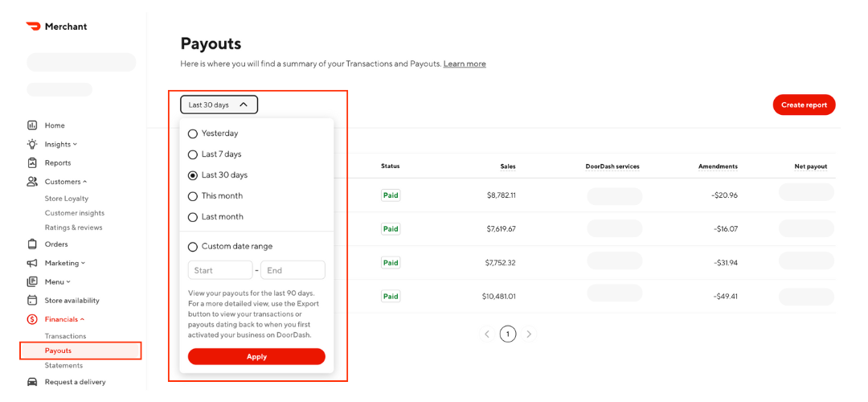Select page 1 in pagination
This screenshot has width=868, height=402.
(x=508, y=334)
